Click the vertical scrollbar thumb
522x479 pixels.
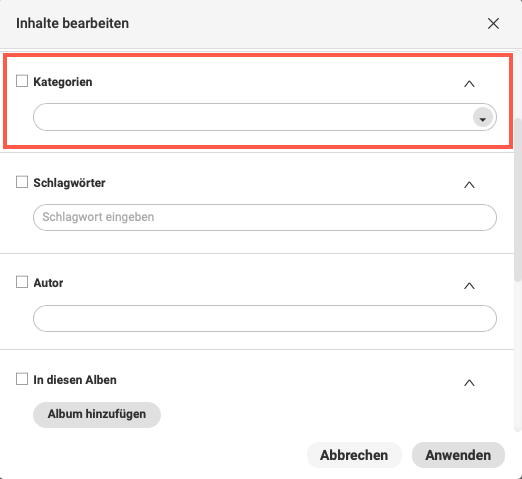[518, 200]
